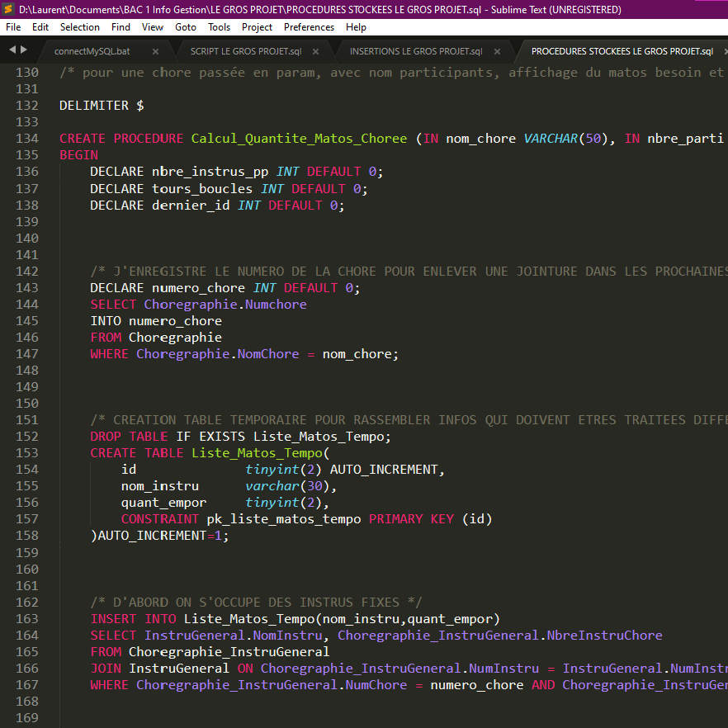728x728 pixels.
Task: Open the Project menu
Action: pyautogui.click(x=258, y=27)
